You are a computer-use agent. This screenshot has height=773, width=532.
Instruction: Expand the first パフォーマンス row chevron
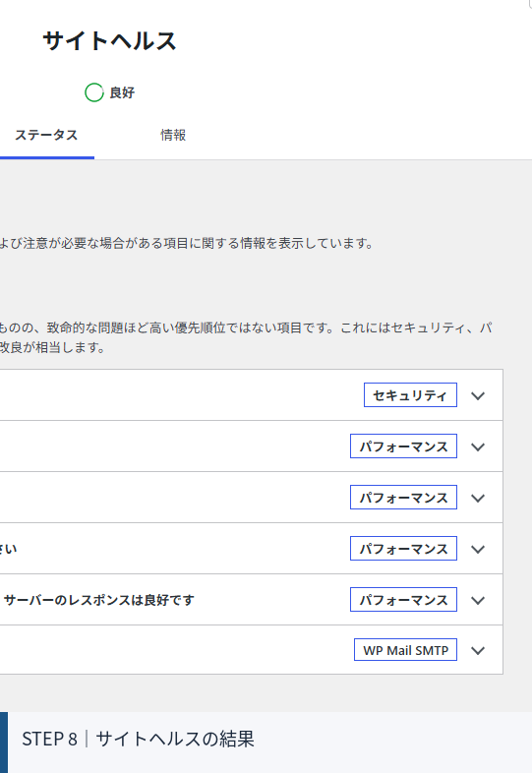pyautogui.click(x=478, y=447)
